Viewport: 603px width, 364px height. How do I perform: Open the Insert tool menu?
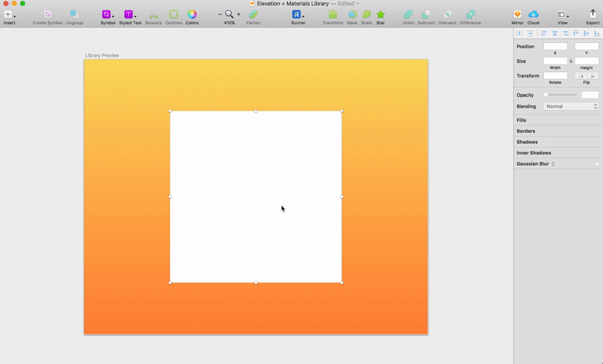pyautogui.click(x=9, y=15)
